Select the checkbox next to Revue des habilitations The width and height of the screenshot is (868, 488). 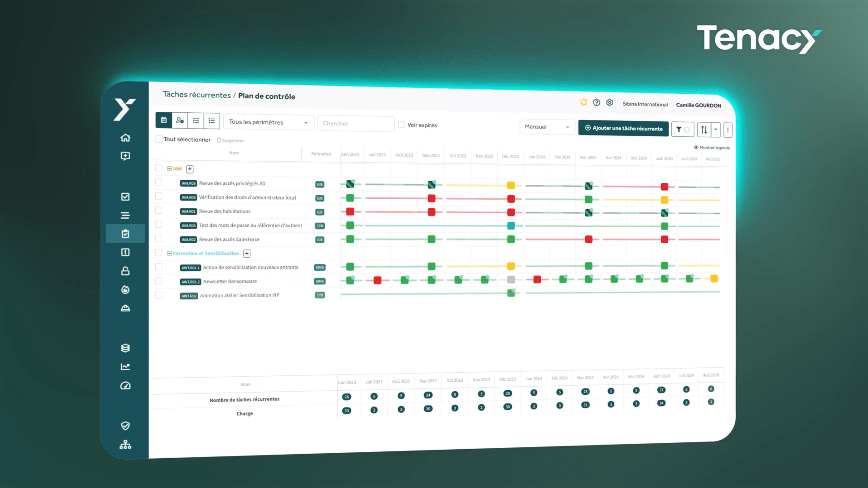(x=159, y=211)
